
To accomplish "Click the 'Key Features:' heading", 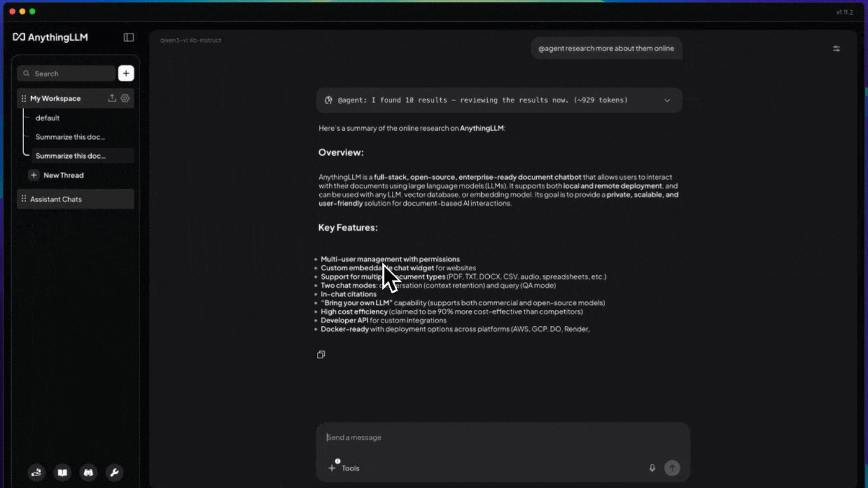I will click(x=348, y=228).
